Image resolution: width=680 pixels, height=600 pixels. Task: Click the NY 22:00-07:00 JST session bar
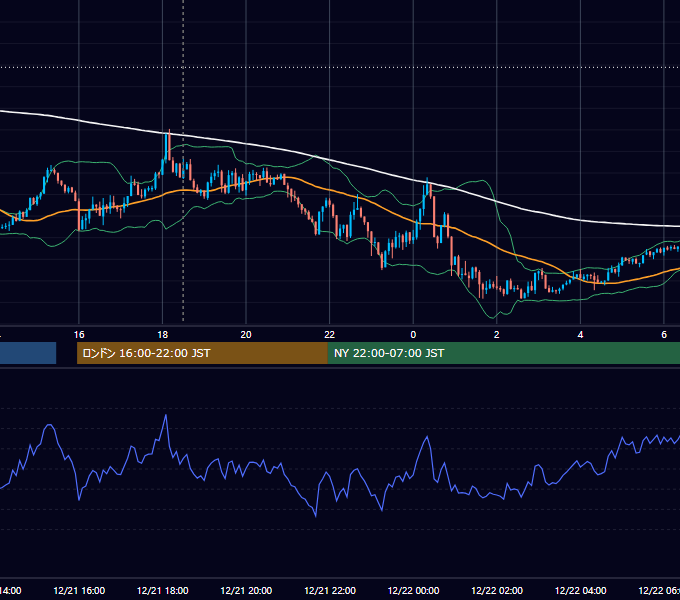coord(503,353)
